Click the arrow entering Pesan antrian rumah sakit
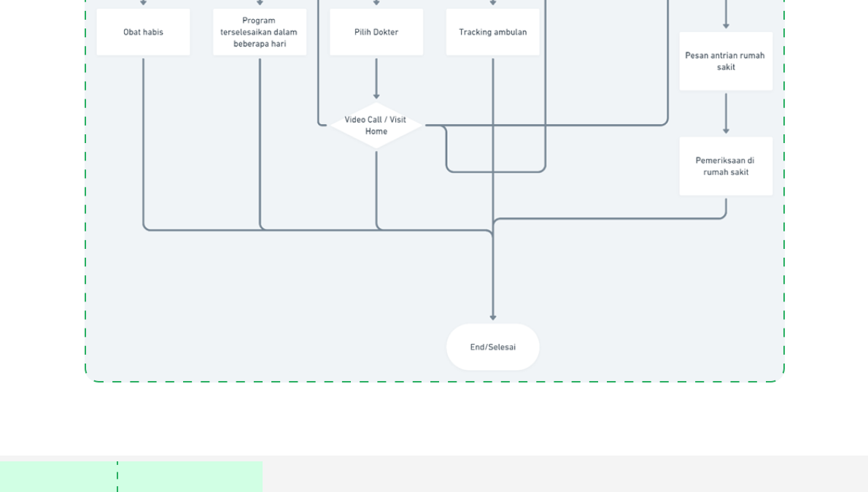This screenshot has width=868, height=492. click(x=726, y=16)
